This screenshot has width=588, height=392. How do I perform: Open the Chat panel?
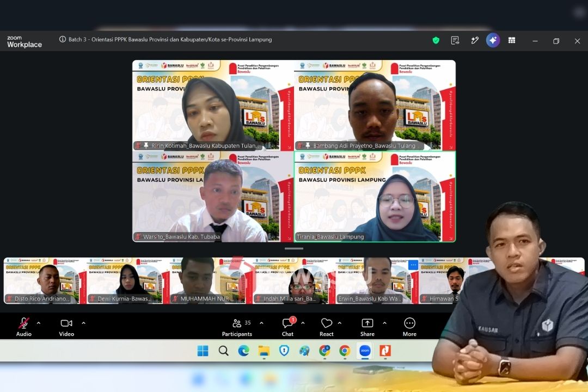(x=288, y=327)
